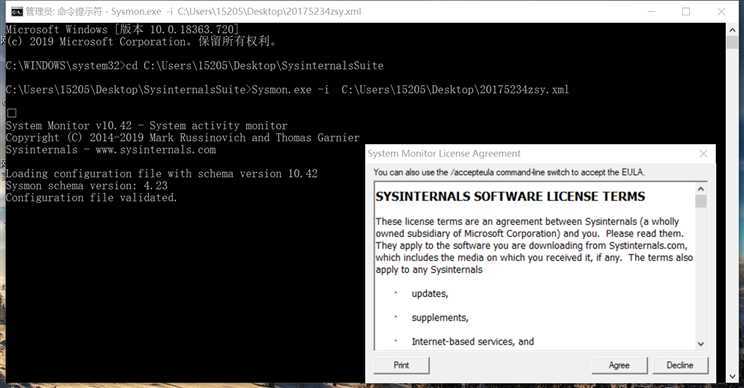Click license text scrollbar down arrow
The height and width of the screenshot is (388, 744).
(x=701, y=344)
